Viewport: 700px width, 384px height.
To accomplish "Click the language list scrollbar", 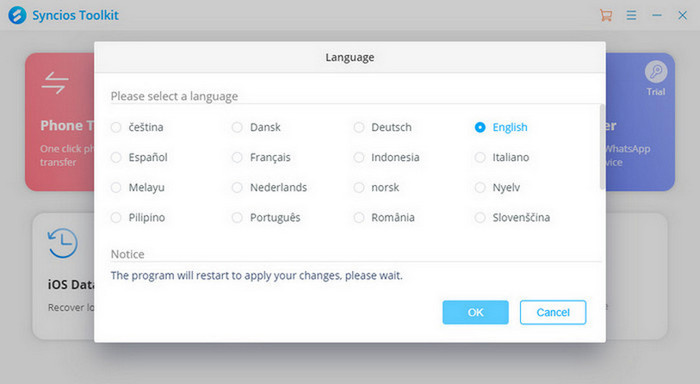I will pos(602,146).
